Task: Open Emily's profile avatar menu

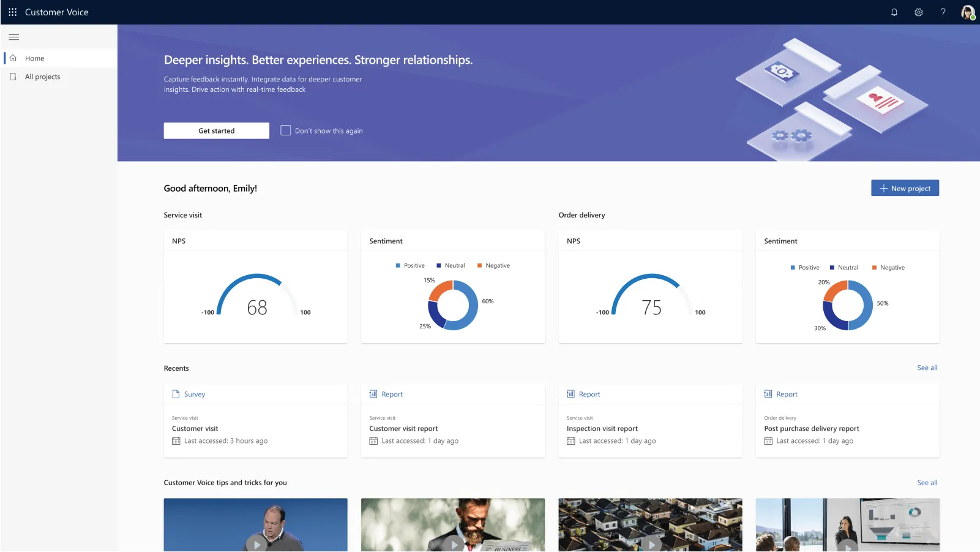Action: (968, 12)
